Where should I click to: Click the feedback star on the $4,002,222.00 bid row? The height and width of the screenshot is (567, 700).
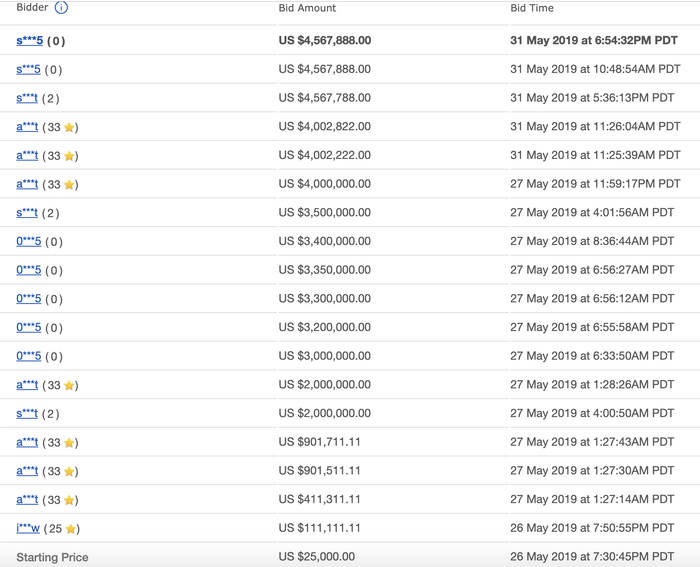(70, 156)
